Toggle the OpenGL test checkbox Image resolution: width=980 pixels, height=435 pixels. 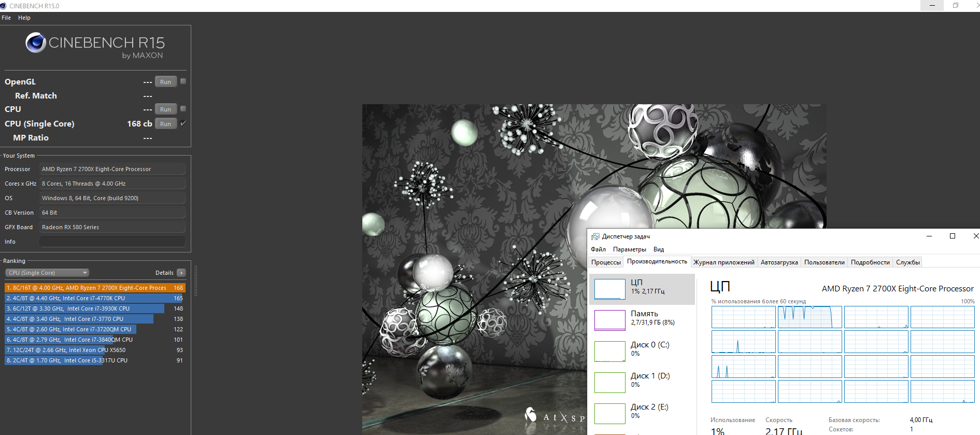pos(183,81)
